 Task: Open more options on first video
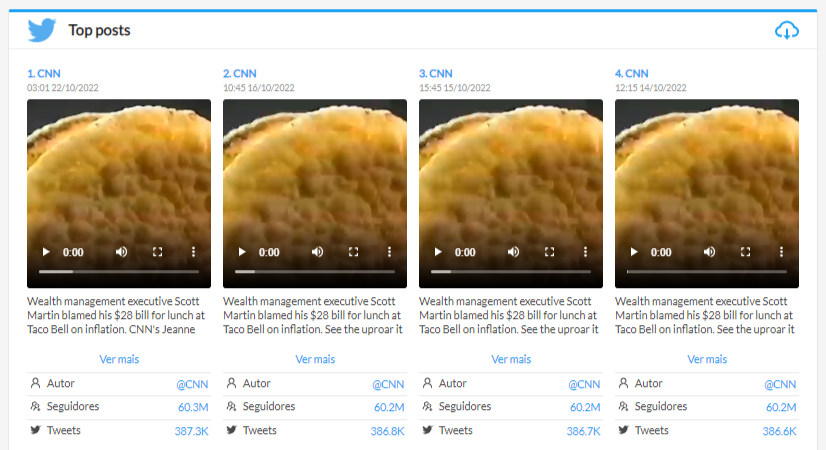(x=193, y=252)
